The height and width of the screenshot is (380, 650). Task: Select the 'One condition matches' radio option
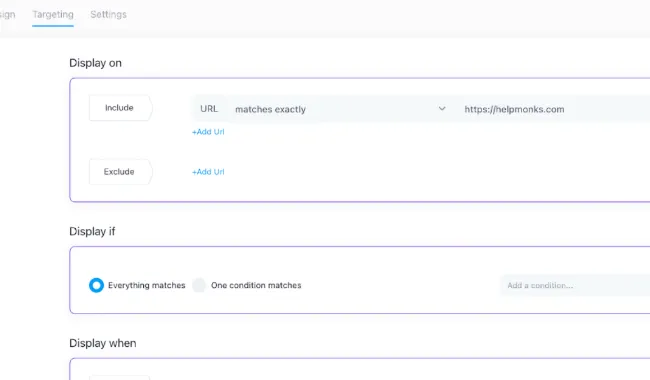pyautogui.click(x=199, y=285)
